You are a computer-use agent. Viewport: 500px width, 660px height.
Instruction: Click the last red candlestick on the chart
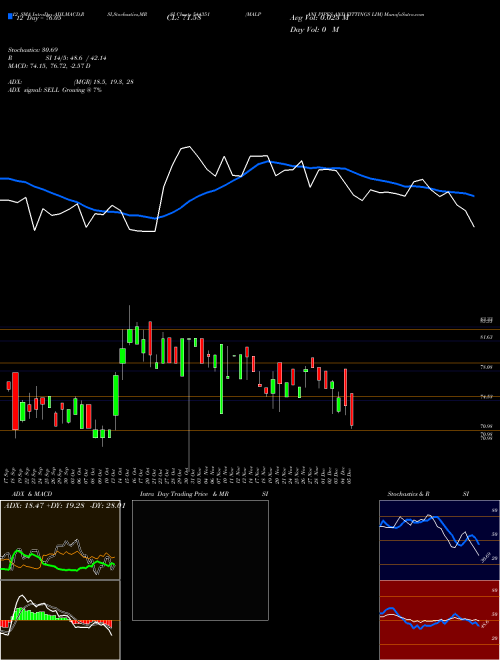click(x=352, y=409)
